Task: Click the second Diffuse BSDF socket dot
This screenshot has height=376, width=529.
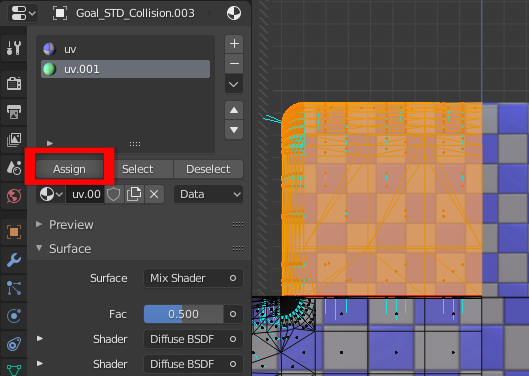Action: 233,364
